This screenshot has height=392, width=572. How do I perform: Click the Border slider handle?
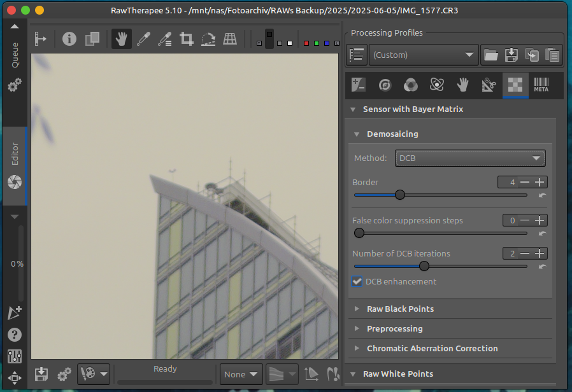[x=400, y=195]
